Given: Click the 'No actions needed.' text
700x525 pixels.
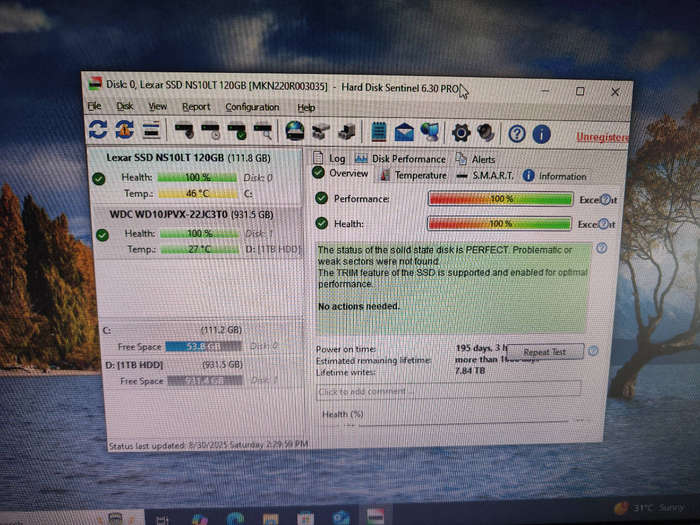Looking at the screenshot, I should click(358, 306).
